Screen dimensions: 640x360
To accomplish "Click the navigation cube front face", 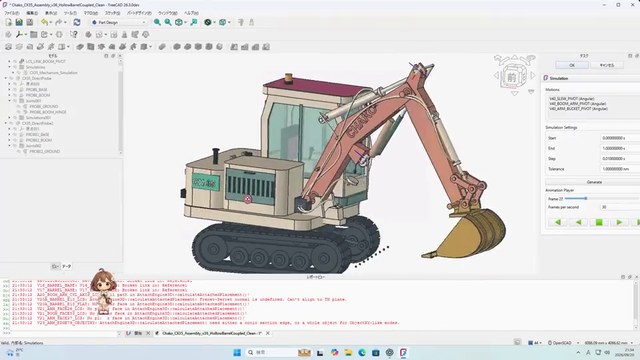I will [512, 78].
